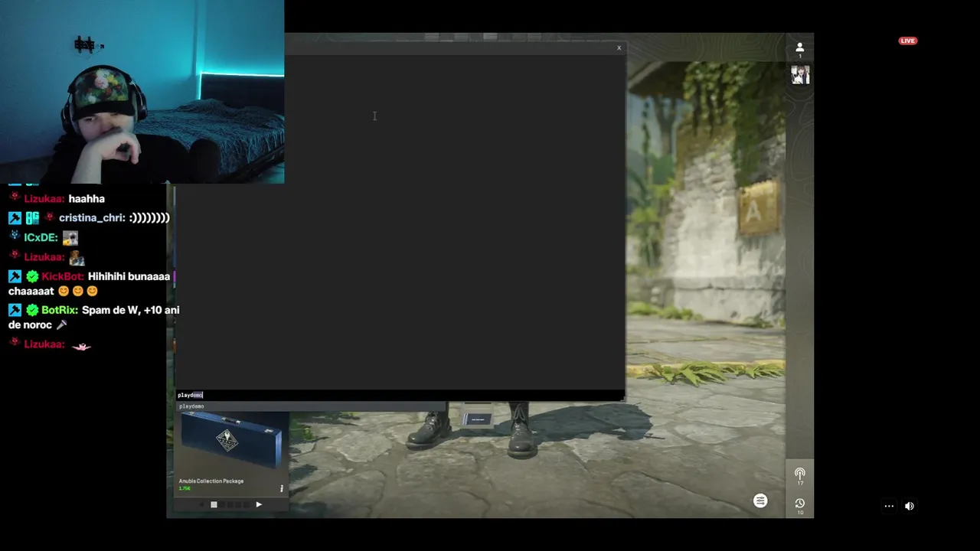The height and width of the screenshot is (551, 980).
Task: Click the ICxDE emote image
Action: point(70,238)
